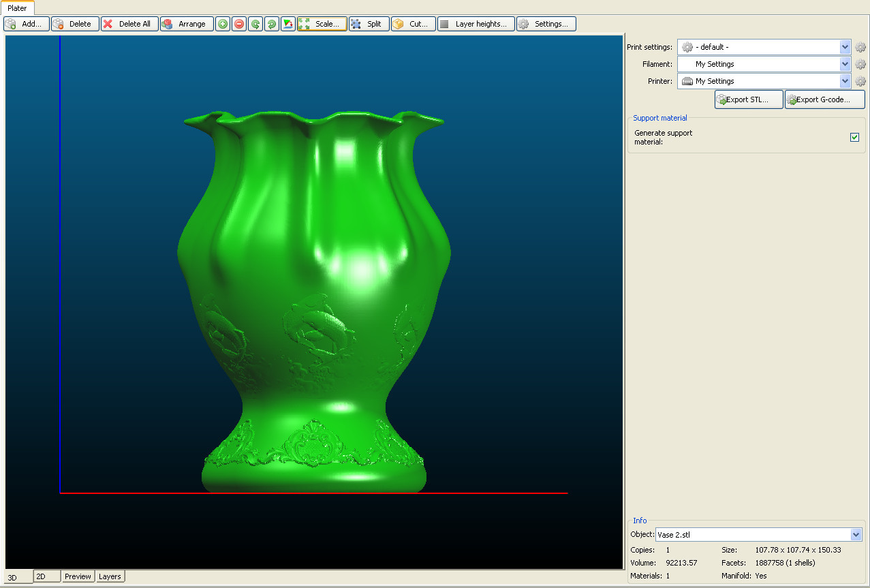
Task: Open the Filament preset dropdown
Action: point(845,64)
